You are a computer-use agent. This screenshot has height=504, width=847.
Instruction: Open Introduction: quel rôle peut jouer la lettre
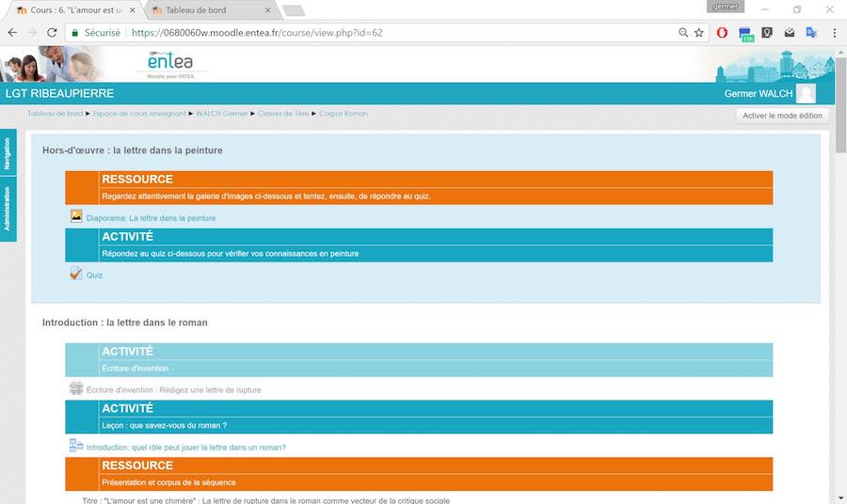(185, 448)
